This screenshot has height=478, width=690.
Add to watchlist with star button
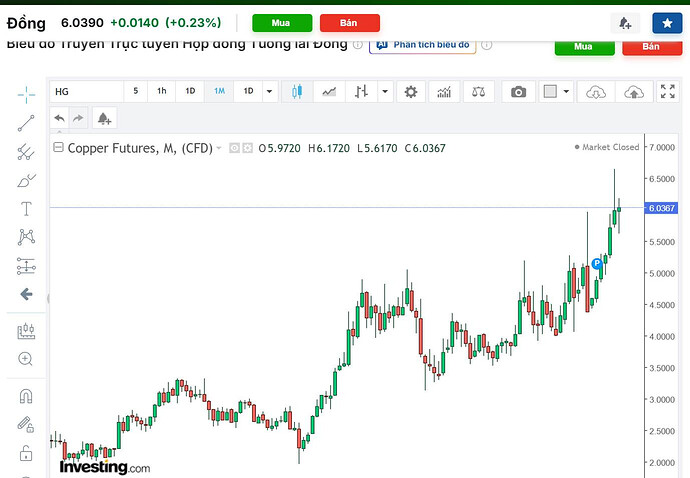(667, 23)
